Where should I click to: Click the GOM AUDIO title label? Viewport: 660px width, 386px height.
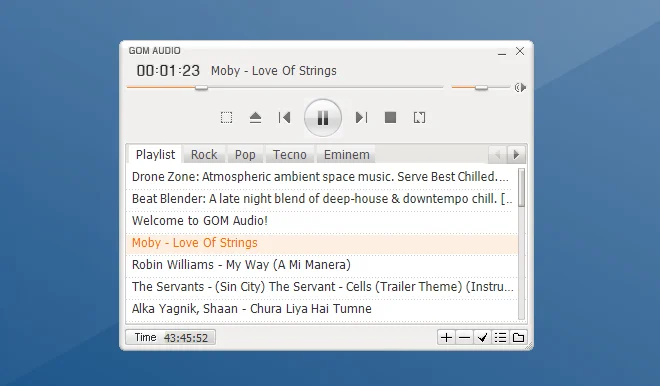pos(154,51)
